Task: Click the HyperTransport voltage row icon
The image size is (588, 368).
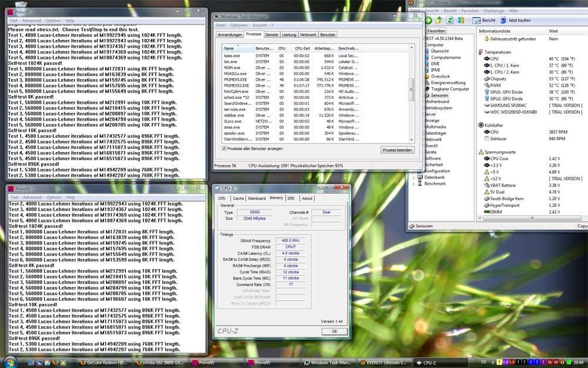Action: click(x=487, y=205)
